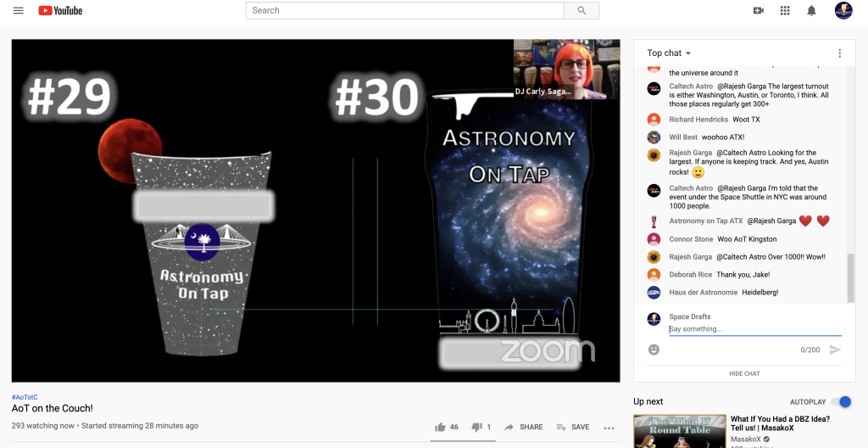This screenshot has height=448, width=868.
Task: Open the hamburger guide menu
Action: pyautogui.click(x=19, y=10)
